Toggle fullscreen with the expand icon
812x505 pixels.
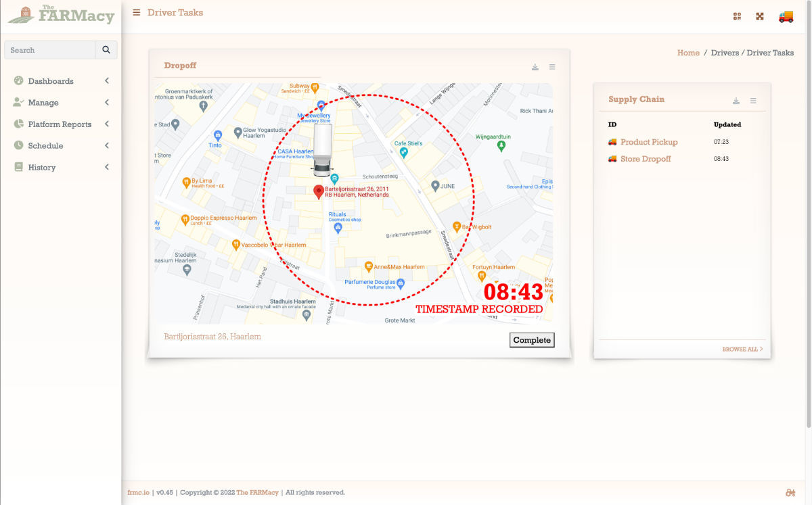(760, 16)
